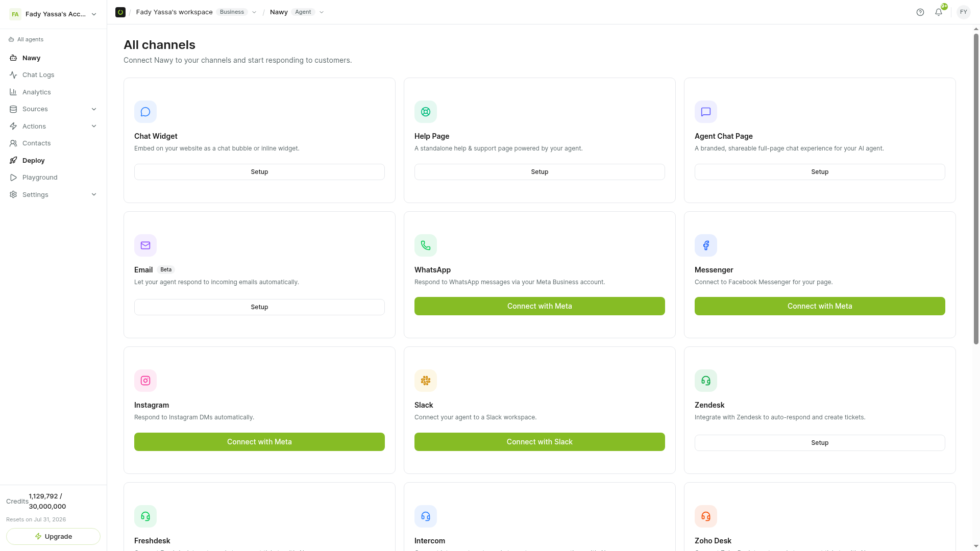Click the Intercom headset icon
The height and width of the screenshot is (551, 980).
point(426,516)
